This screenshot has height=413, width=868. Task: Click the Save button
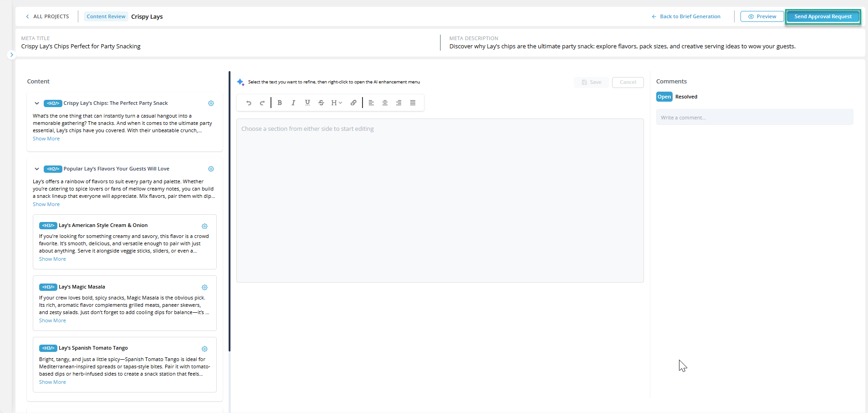click(591, 83)
